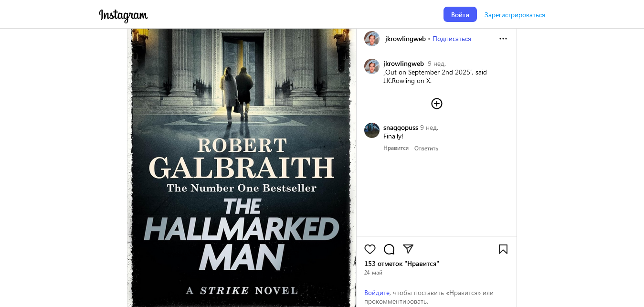Open the snaggopuss username link
The height and width of the screenshot is (307, 644).
(x=401, y=127)
